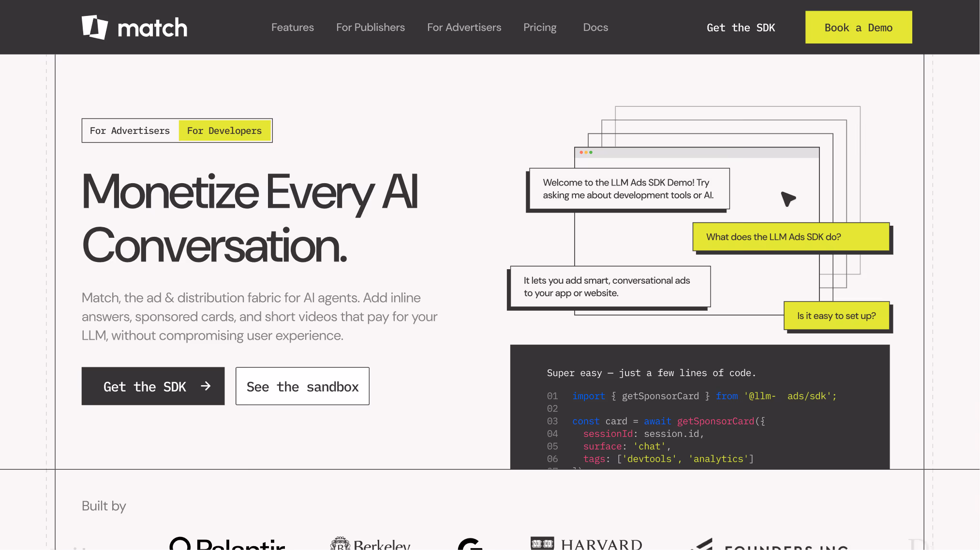This screenshot has width=980, height=550.
Task: Click the Welcome to the LLM Ads SDK Demo message
Action: 629,188
